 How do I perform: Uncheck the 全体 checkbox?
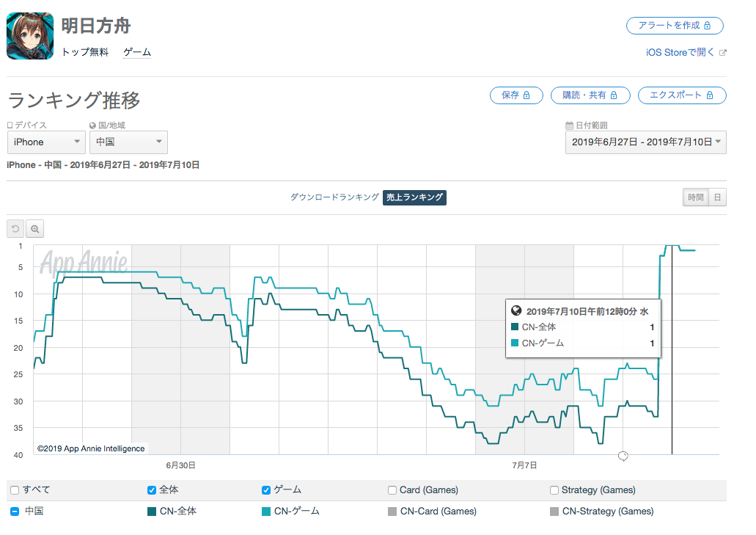(x=151, y=490)
